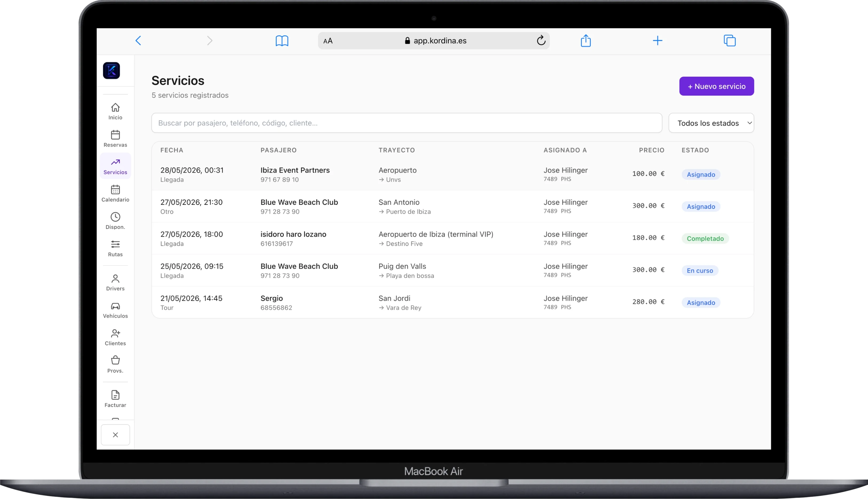Select Servicios in the sidebar
Screen dimensions: 868x499
115,166
